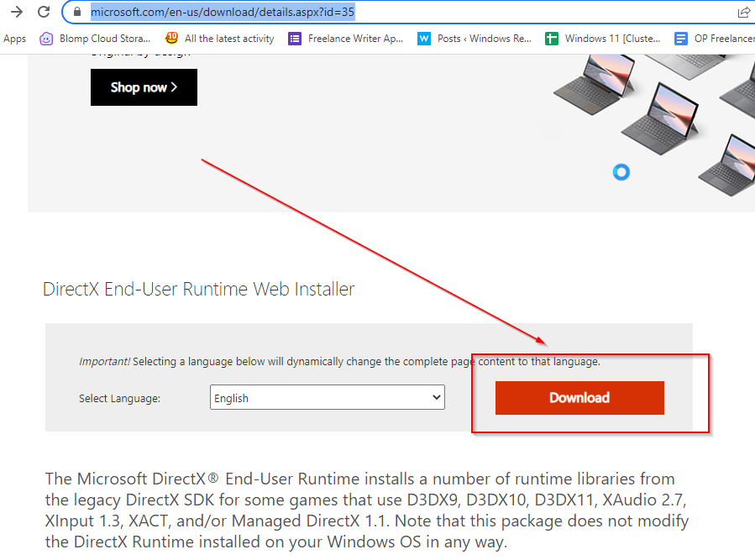Click the Shop now button
The image size is (755, 560).
pyautogui.click(x=144, y=87)
